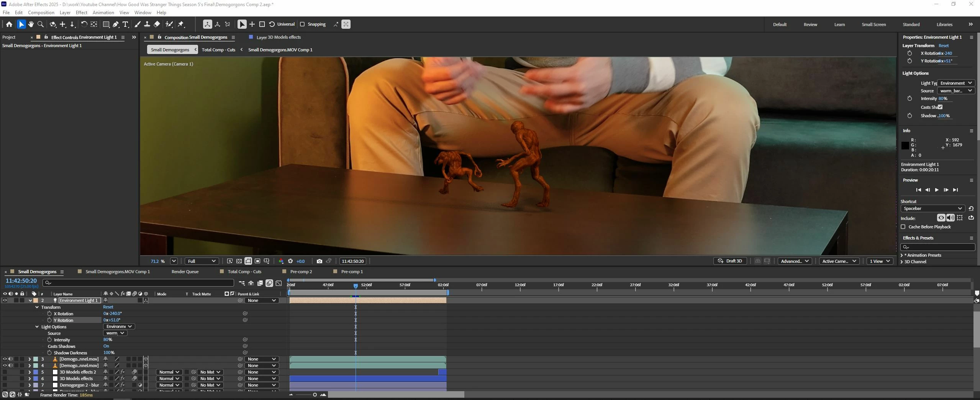Screen dimensions: 980x400
Task: Toggle the Snapping checkbox
Action: point(302,24)
